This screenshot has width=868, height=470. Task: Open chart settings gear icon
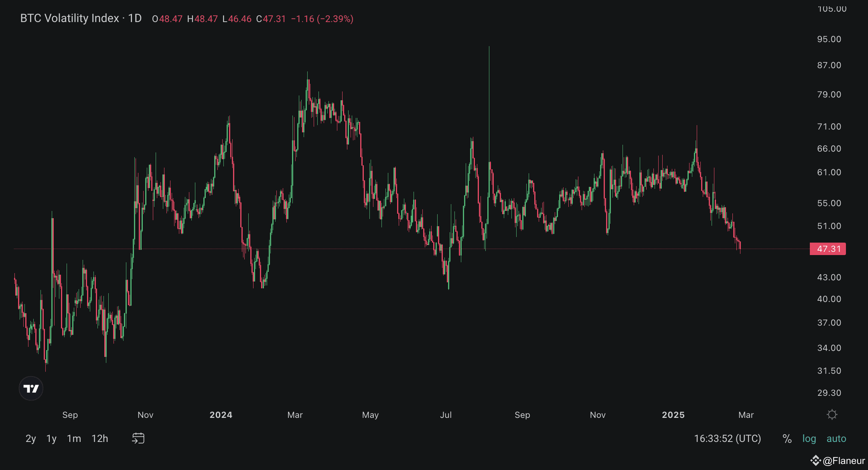(x=832, y=415)
